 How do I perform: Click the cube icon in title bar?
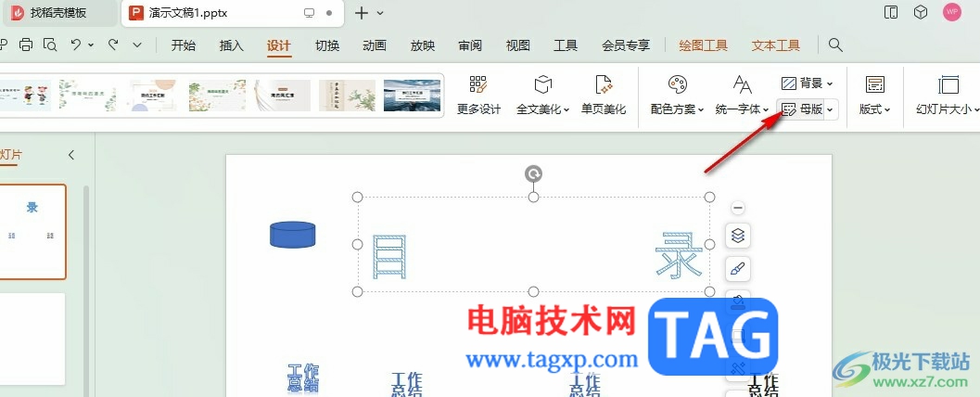tap(920, 12)
